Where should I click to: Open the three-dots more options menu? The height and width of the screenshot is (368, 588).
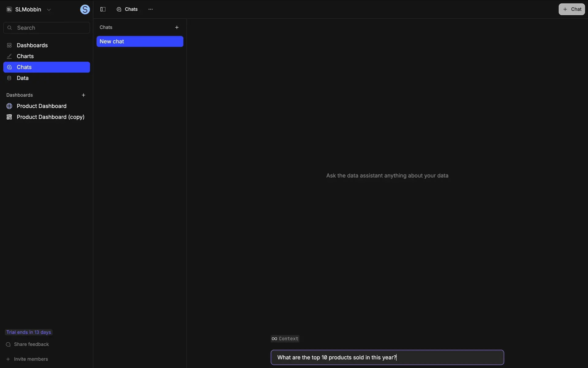[150, 9]
